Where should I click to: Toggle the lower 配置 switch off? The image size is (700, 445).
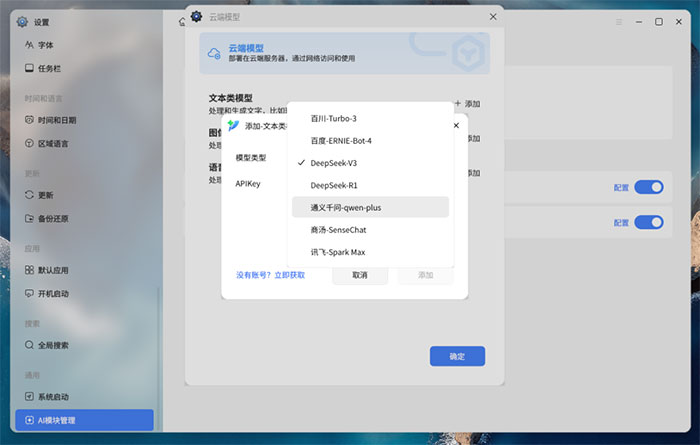pyautogui.click(x=649, y=222)
